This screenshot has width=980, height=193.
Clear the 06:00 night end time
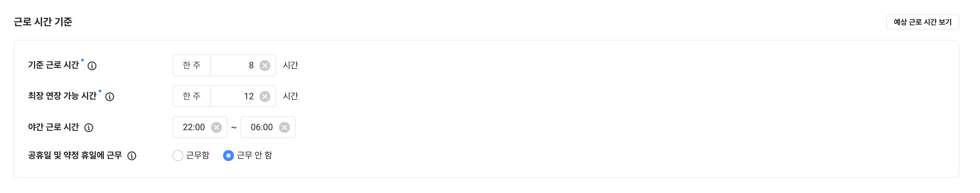(284, 127)
